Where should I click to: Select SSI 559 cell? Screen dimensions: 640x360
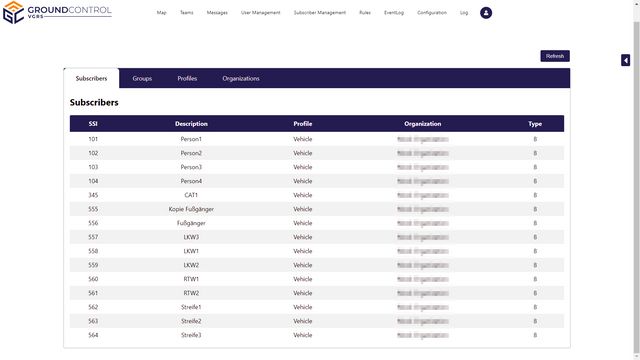click(x=93, y=265)
